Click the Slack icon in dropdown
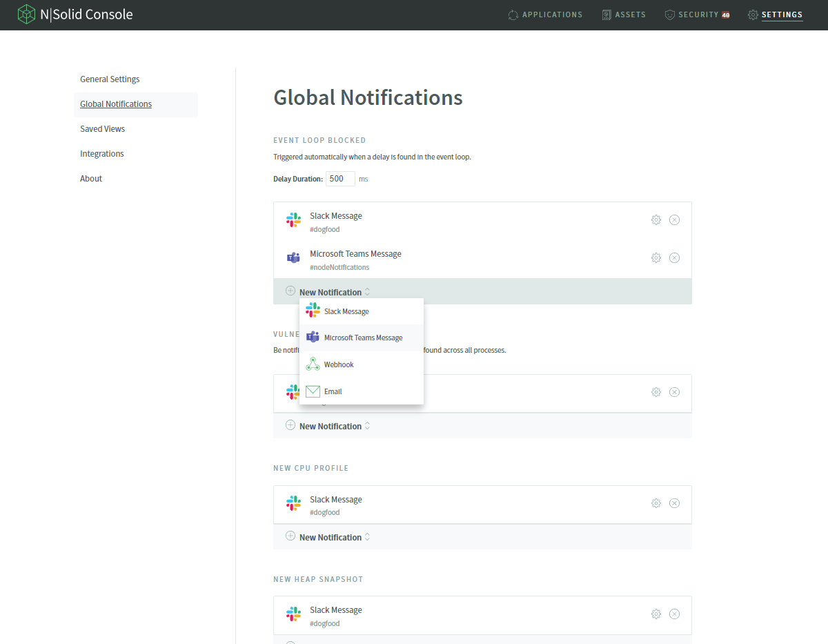Screen dimensions: 828x644 pos(313,311)
